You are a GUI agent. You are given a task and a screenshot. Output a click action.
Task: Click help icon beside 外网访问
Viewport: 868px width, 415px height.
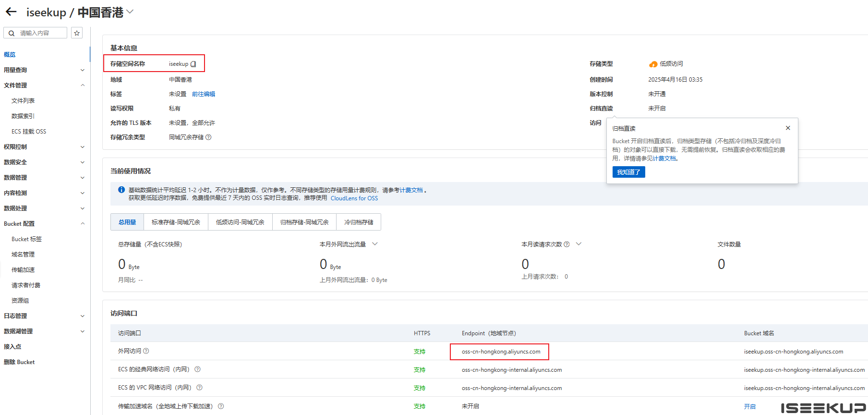[x=146, y=351]
